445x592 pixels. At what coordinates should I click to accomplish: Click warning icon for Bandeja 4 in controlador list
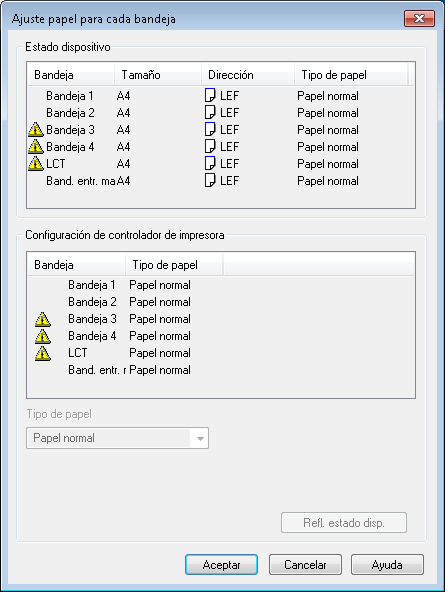click(x=43, y=336)
